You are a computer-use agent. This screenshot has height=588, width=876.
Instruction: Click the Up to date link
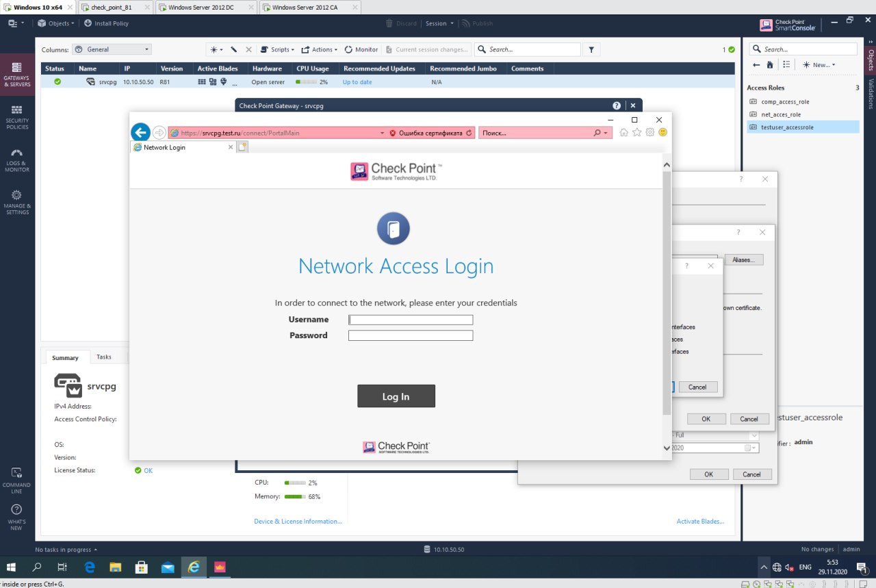(x=357, y=81)
